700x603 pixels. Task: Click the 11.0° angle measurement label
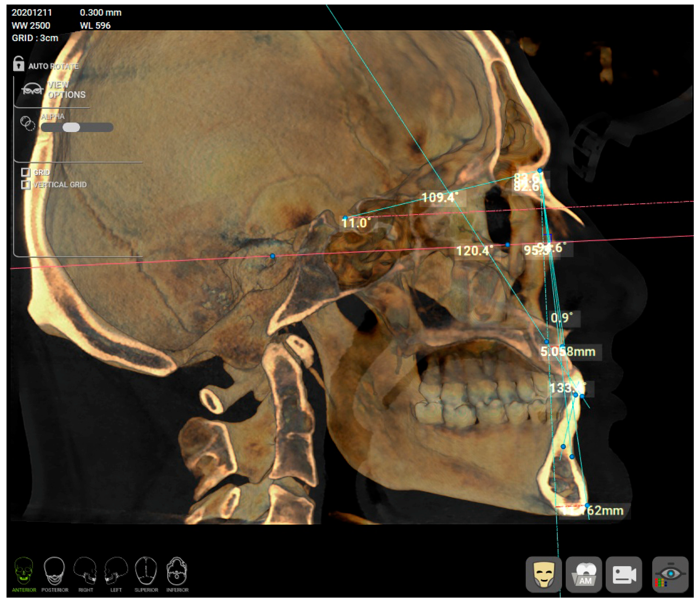pyautogui.click(x=356, y=223)
